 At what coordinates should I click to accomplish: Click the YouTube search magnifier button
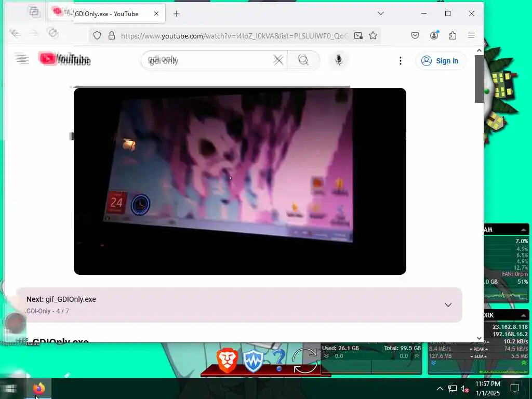click(x=303, y=60)
